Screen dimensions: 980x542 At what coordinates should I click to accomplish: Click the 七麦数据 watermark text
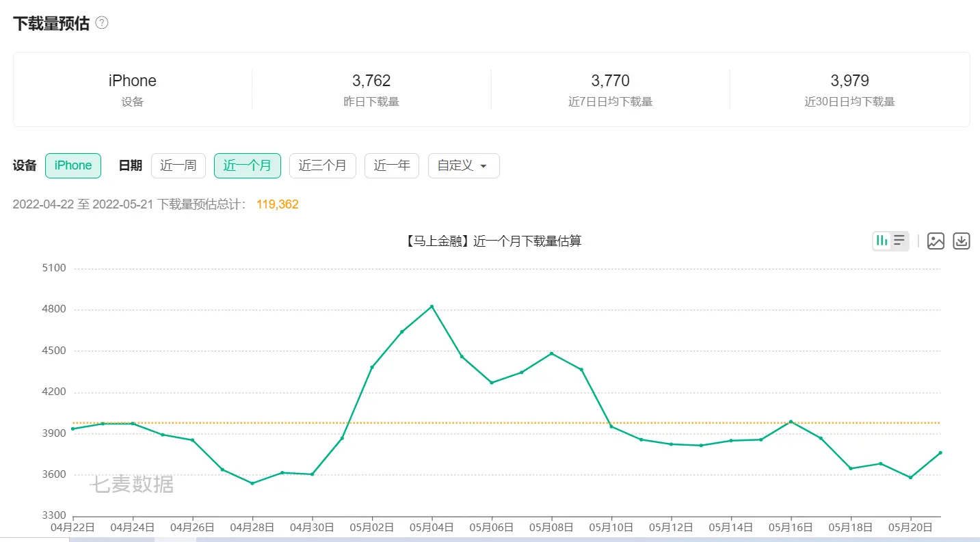pos(133,485)
